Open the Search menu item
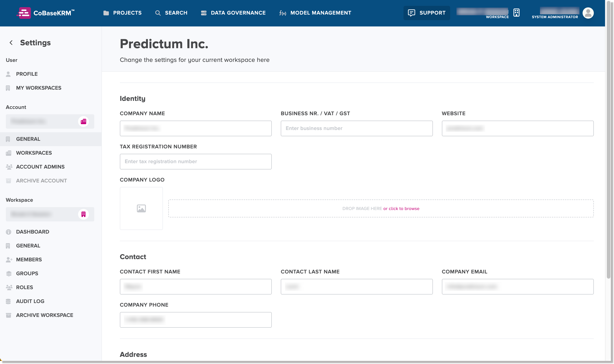This screenshot has height=364, width=614. pos(171,13)
